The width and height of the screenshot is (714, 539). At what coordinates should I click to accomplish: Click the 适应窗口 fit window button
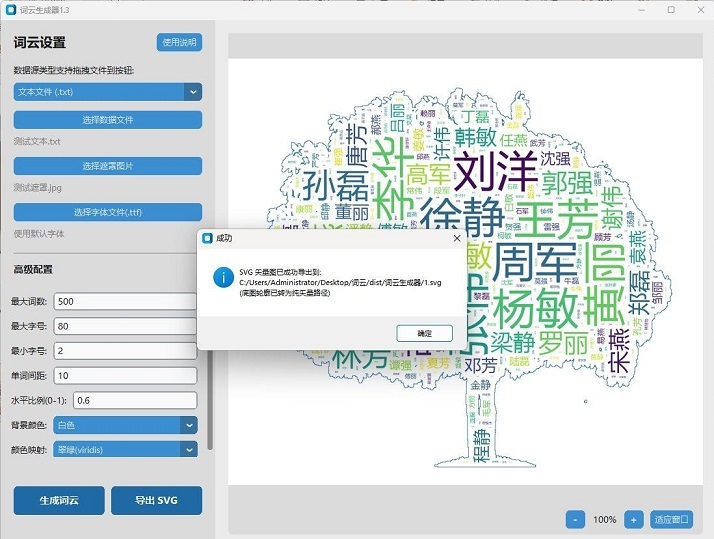point(671,519)
